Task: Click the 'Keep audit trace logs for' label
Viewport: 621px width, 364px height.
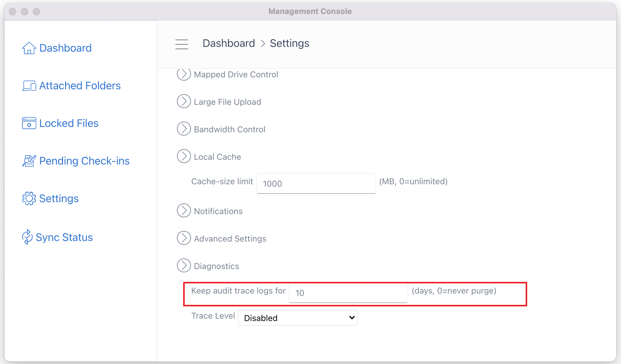Action: tap(238, 291)
